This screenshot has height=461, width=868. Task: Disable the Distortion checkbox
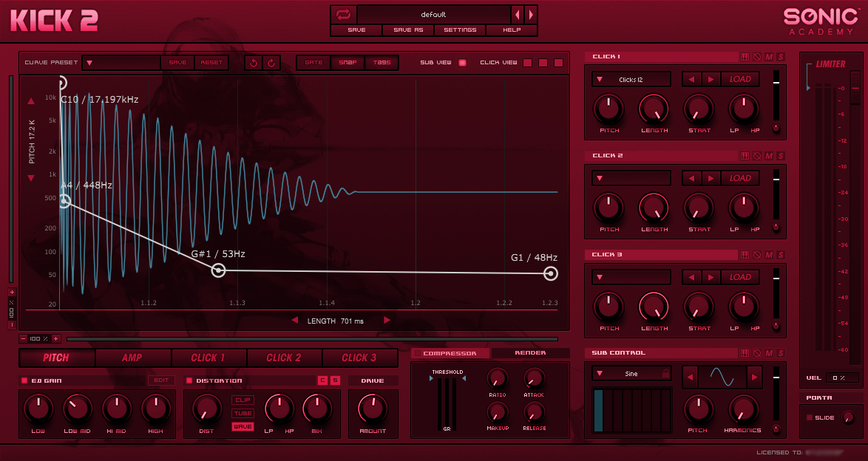[x=189, y=380]
